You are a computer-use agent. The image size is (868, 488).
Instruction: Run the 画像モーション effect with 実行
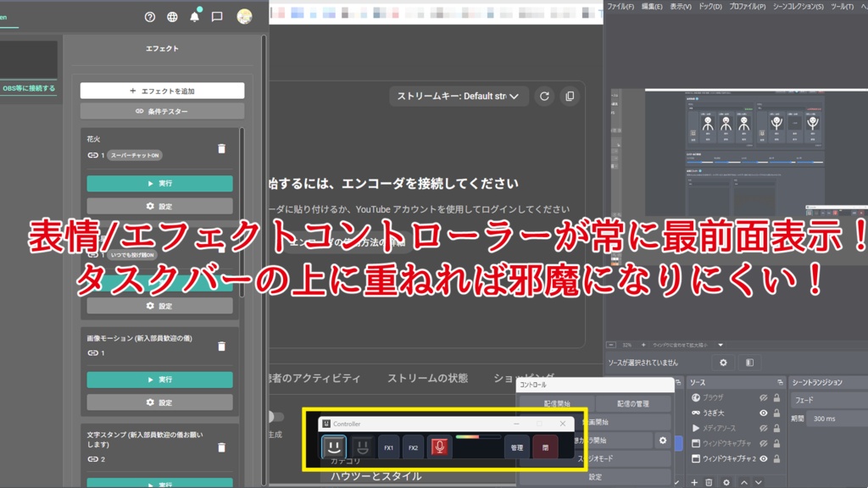coord(159,380)
